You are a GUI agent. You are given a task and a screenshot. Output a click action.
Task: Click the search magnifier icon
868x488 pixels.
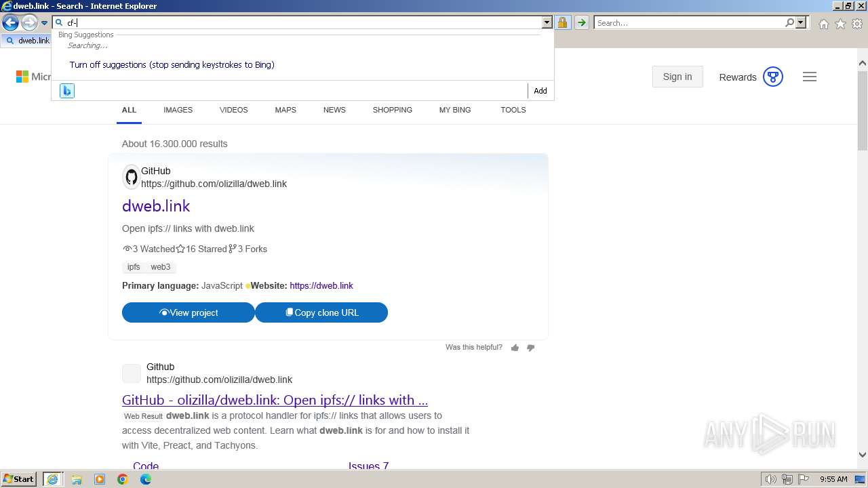(x=789, y=22)
